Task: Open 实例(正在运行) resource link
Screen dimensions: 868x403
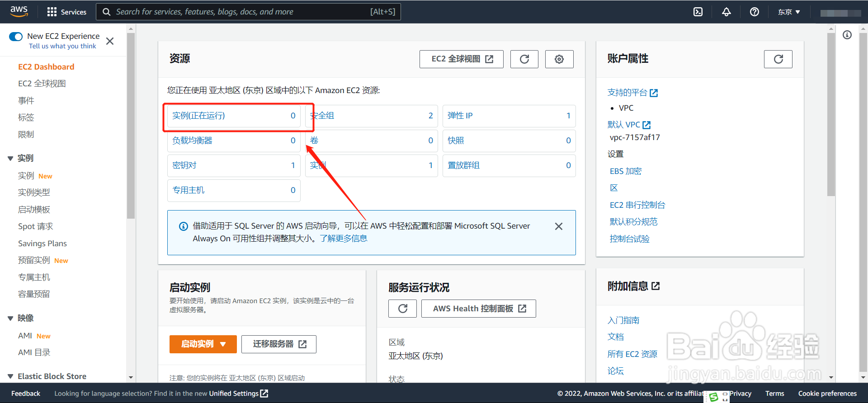Action: (x=198, y=116)
